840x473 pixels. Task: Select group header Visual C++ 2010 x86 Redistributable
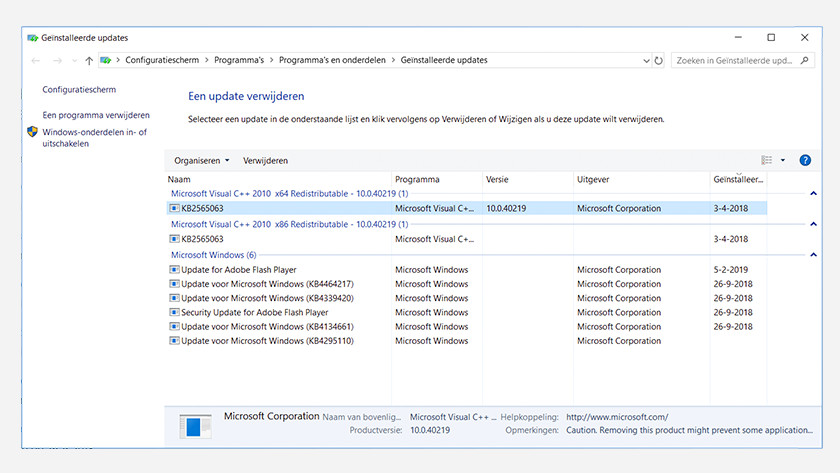[x=289, y=224]
